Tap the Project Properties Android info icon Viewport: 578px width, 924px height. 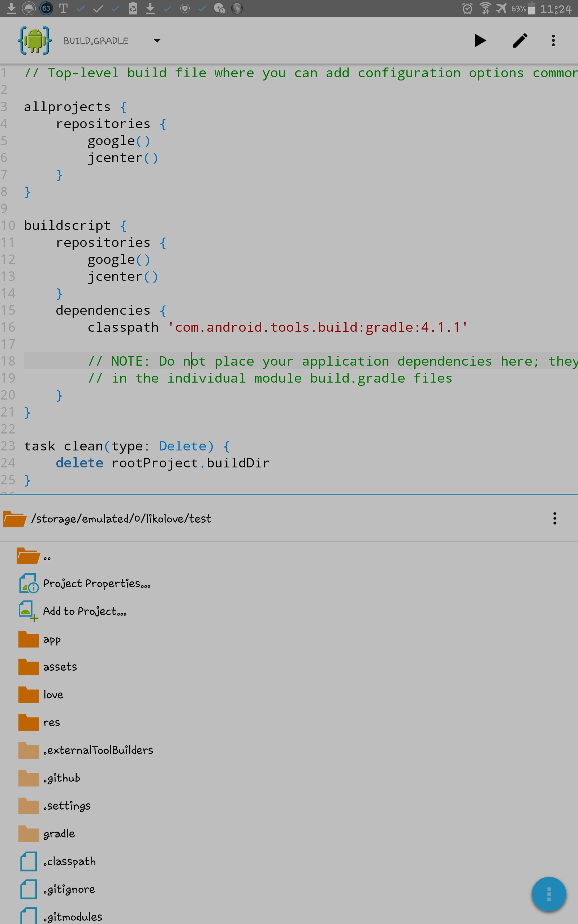(x=29, y=583)
